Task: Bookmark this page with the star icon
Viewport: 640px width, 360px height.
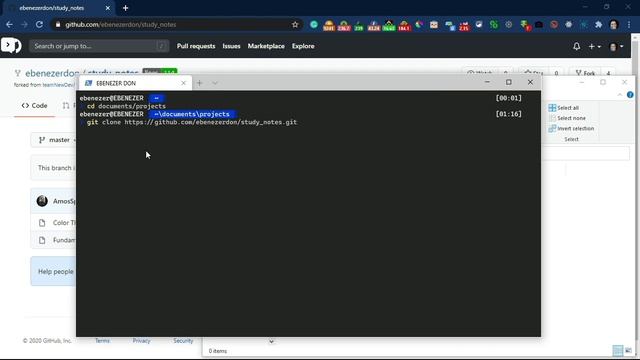Action: (x=295, y=24)
